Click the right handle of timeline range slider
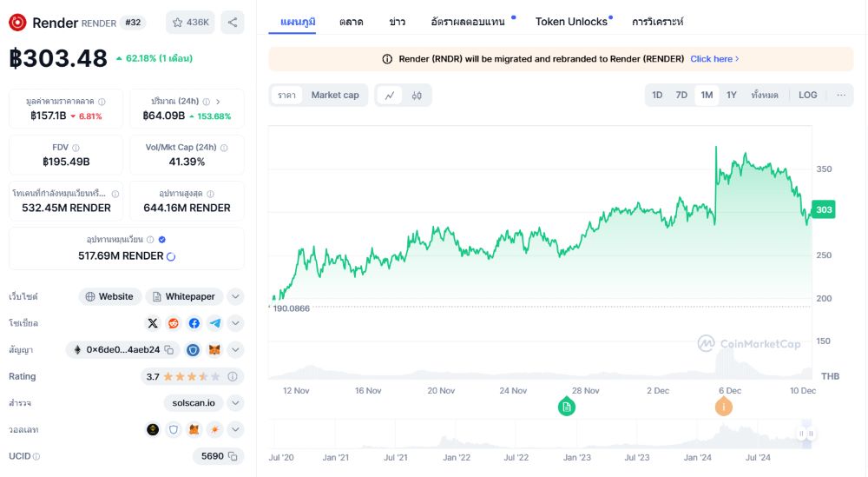The width and height of the screenshot is (868, 477). click(811, 434)
